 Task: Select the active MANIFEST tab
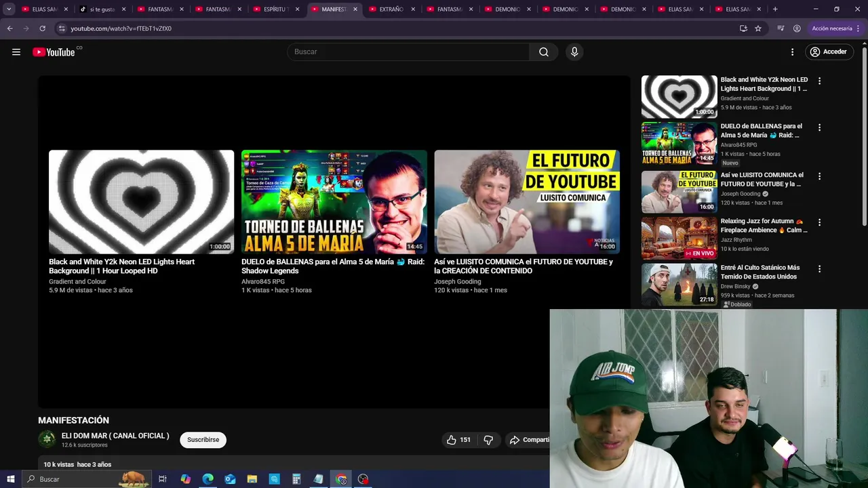click(x=333, y=9)
